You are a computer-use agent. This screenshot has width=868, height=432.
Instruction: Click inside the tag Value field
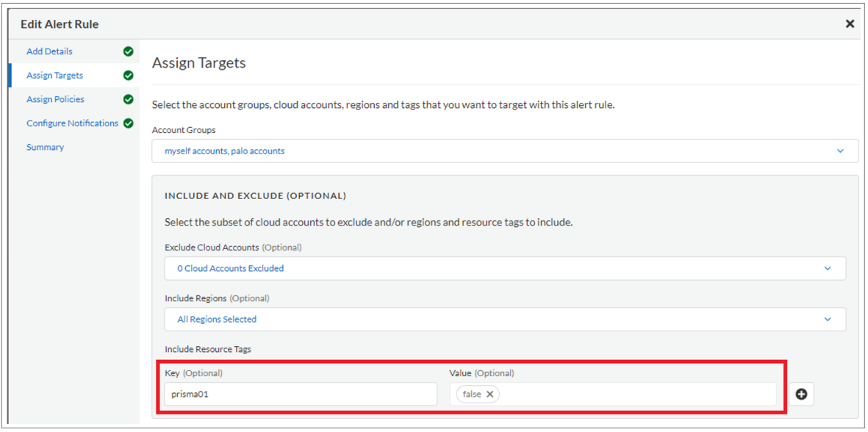[632, 395]
